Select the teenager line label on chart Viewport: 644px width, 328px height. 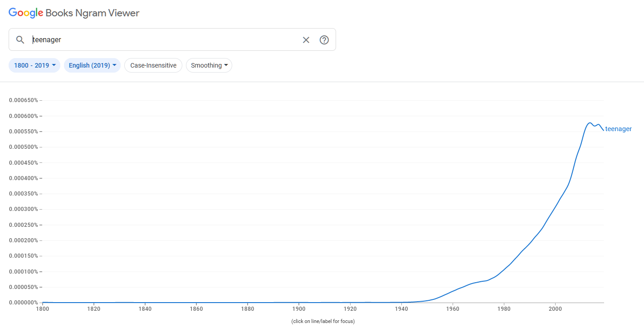[x=618, y=129]
